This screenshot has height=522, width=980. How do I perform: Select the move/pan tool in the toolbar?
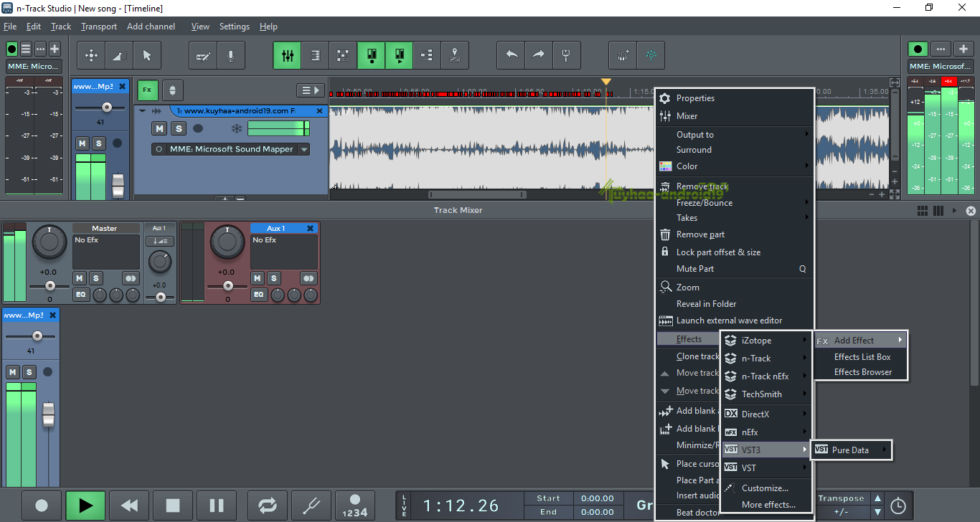coord(92,55)
